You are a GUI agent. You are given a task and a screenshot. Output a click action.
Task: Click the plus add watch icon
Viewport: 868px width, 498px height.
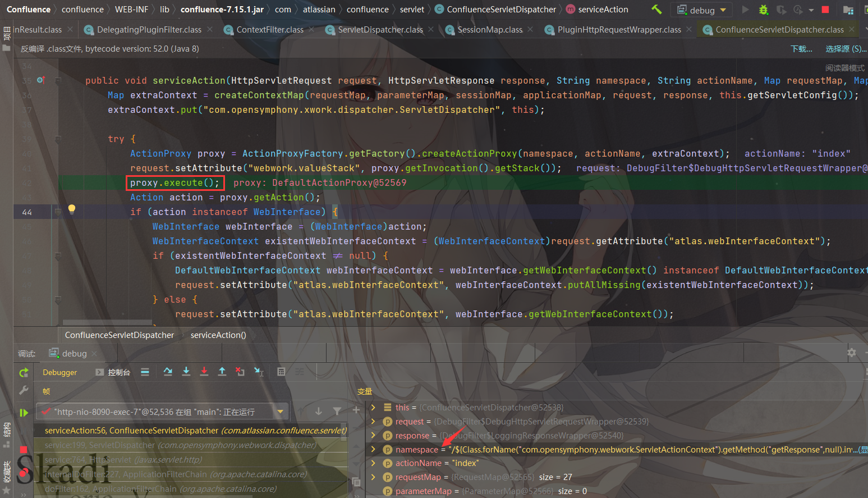[356, 410]
